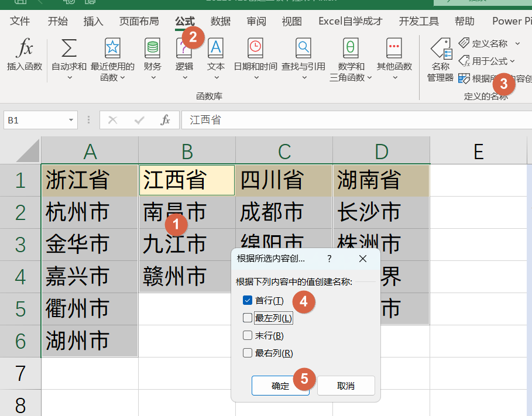
Task: Click the Insert Function (插入函数) icon
Action: [25, 48]
